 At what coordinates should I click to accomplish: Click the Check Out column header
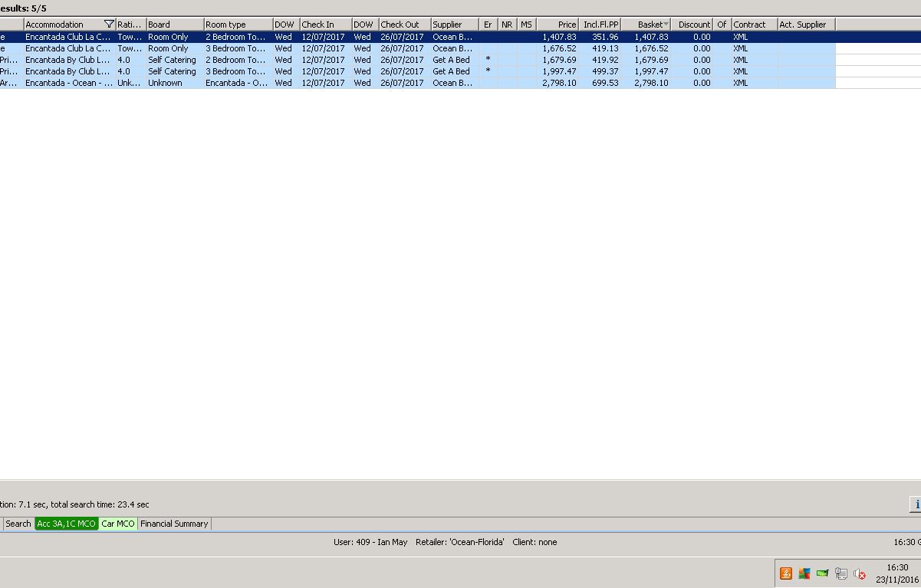(x=405, y=25)
